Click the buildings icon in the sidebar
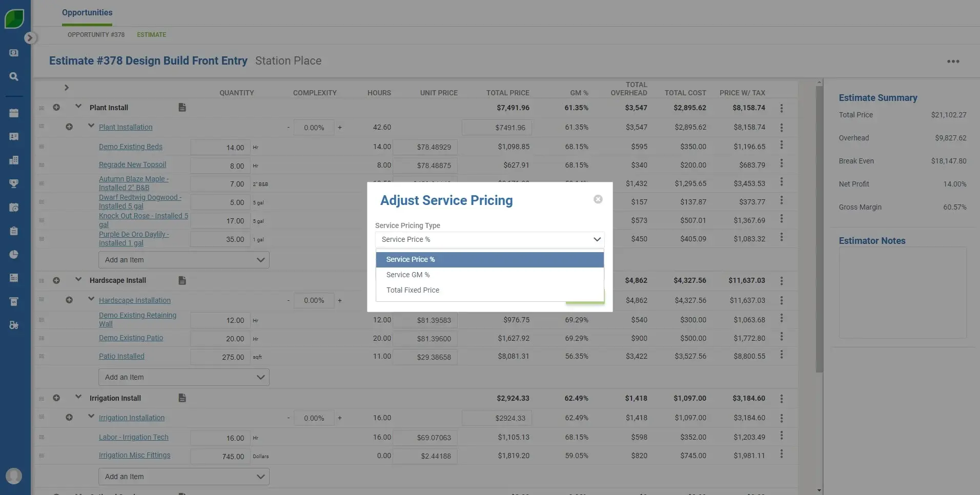This screenshot has height=495, width=980. tap(13, 159)
